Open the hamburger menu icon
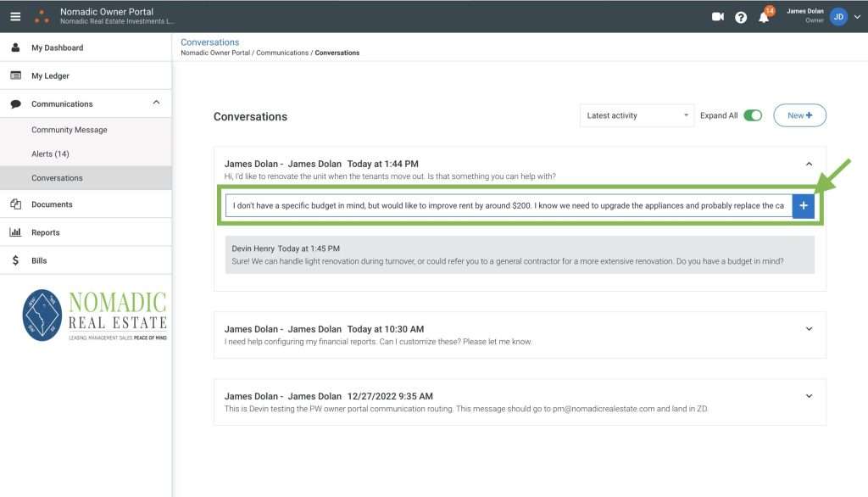Screen dimensions: 868x497 click(15, 16)
